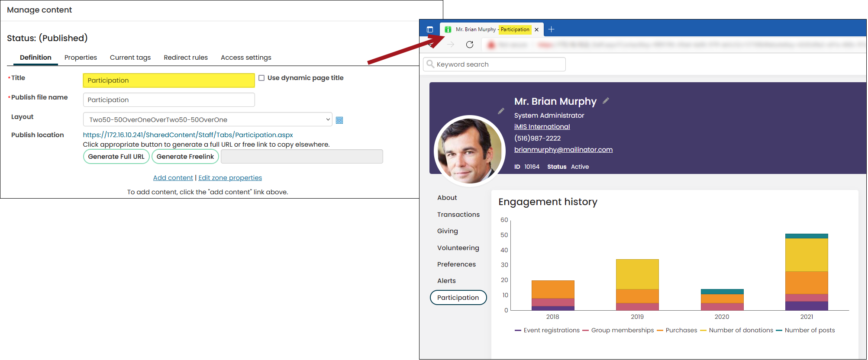
Task: Click the Generate Freelink button
Action: click(x=185, y=157)
